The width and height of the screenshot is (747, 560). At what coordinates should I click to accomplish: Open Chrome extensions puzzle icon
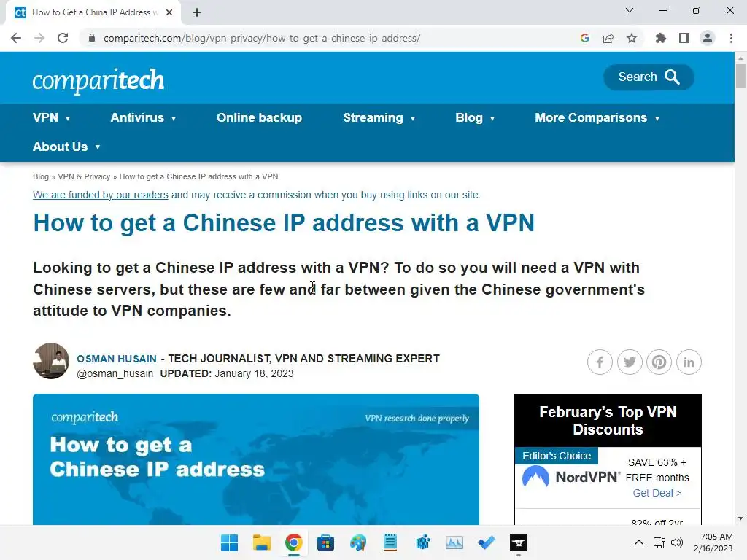point(660,38)
